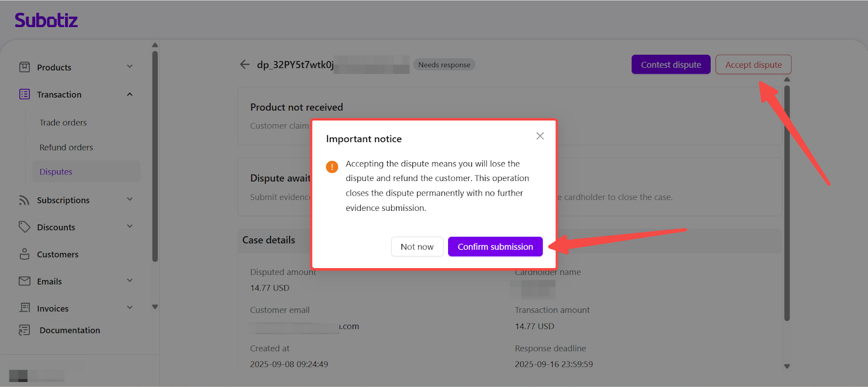Click the Subotiz logo
Viewport: 868px width, 387px height.
coord(46,21)
